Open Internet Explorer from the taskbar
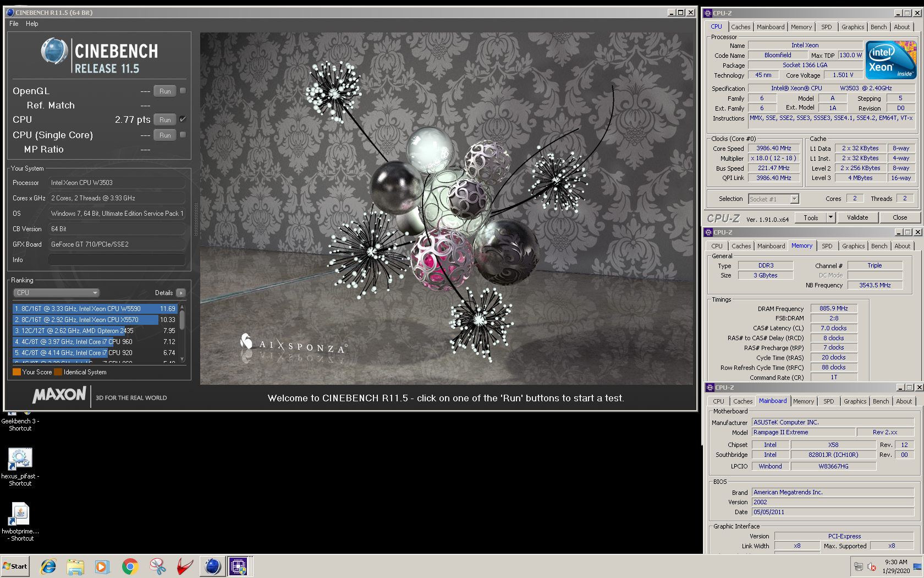Screen dimensions: 924x578 48,566
